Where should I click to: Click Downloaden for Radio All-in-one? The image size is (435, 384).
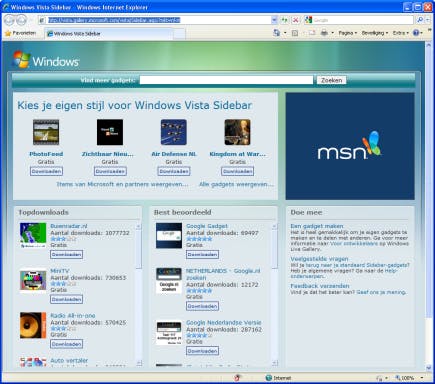coord(67,344)
